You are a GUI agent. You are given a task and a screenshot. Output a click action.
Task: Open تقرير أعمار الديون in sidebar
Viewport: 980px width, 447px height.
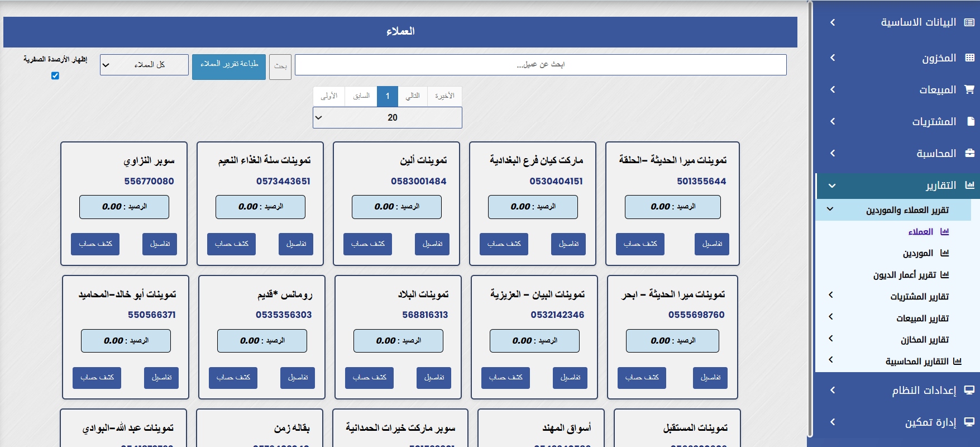905,275
